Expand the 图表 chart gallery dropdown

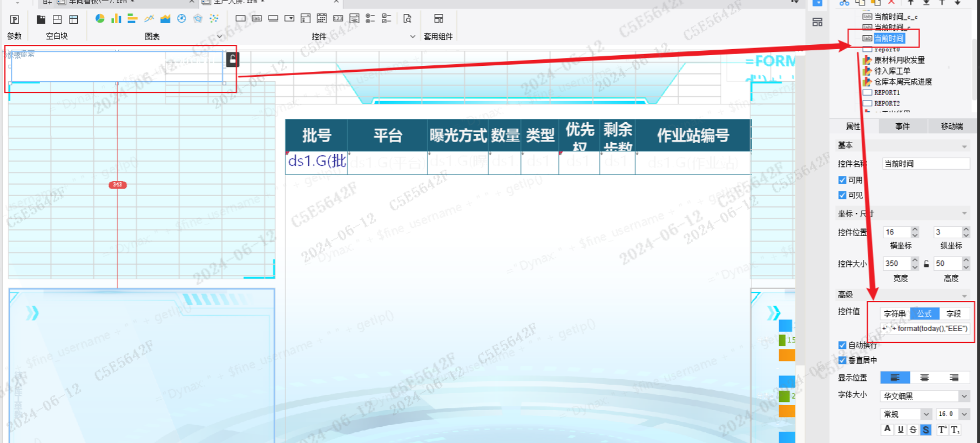point(219,37)
